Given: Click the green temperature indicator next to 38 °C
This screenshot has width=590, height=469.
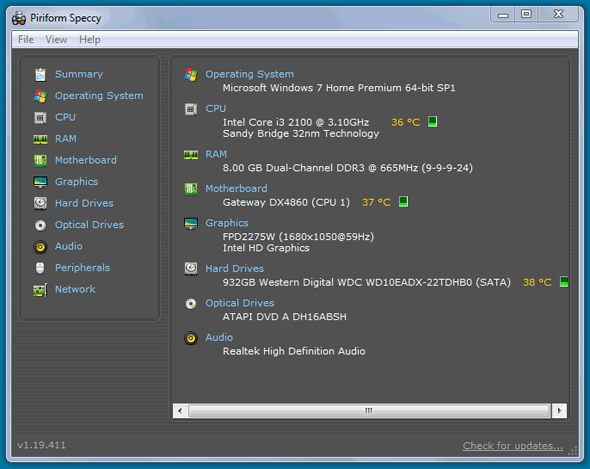Looking at the screenshot, I should (564, 281).
